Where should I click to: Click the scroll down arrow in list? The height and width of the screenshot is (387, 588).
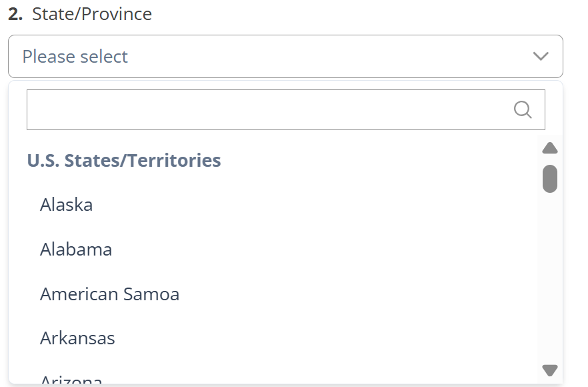point(550,370)
